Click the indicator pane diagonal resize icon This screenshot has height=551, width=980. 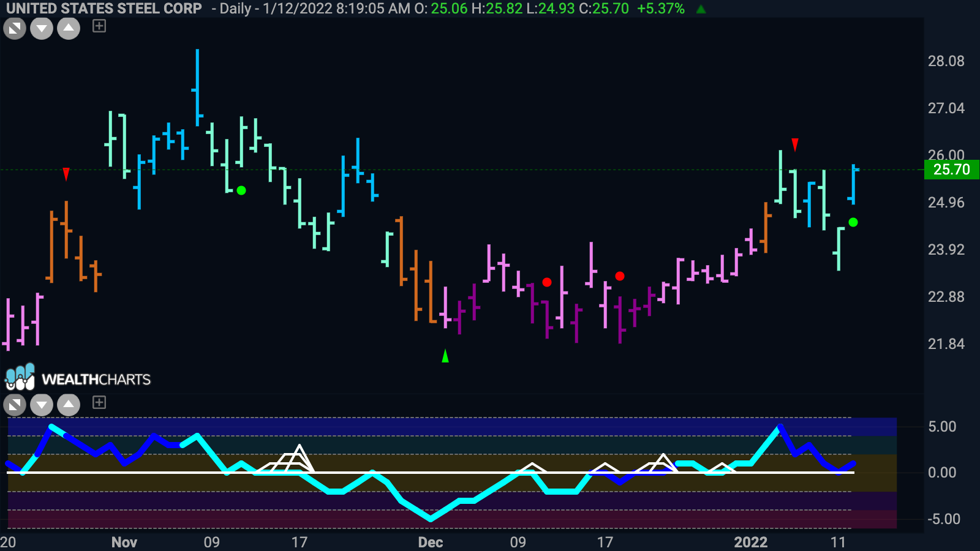click(x=15, y=405)
